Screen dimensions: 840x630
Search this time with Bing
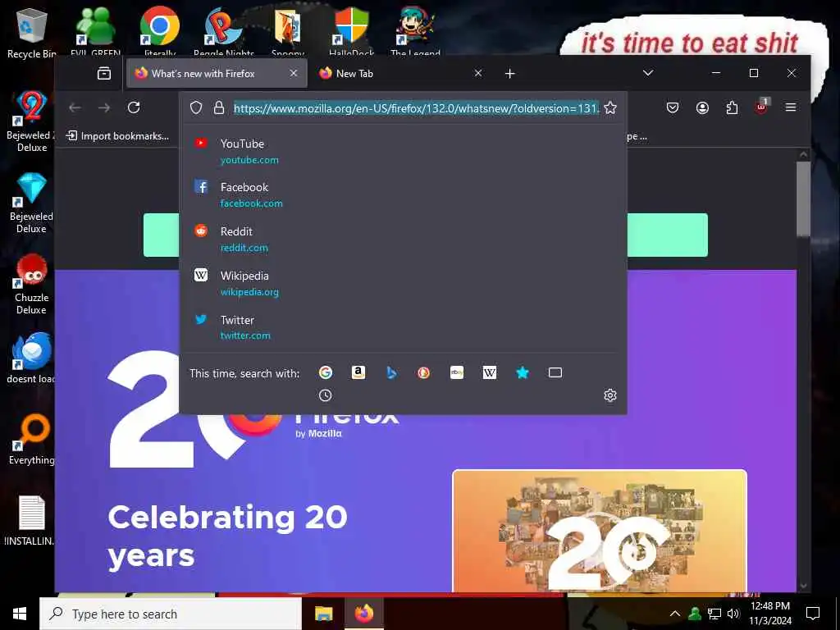(x=391, y=372)
